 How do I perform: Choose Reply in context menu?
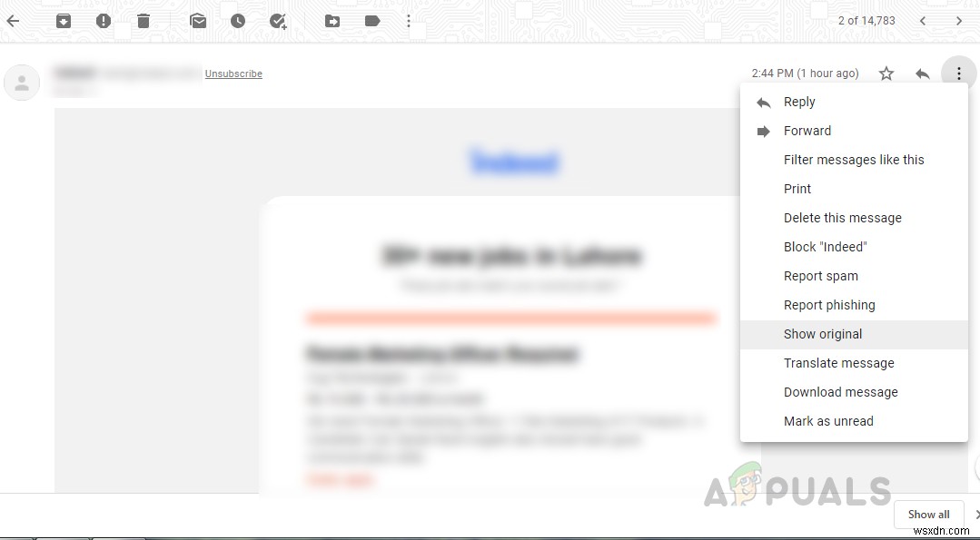click(854, 102)
